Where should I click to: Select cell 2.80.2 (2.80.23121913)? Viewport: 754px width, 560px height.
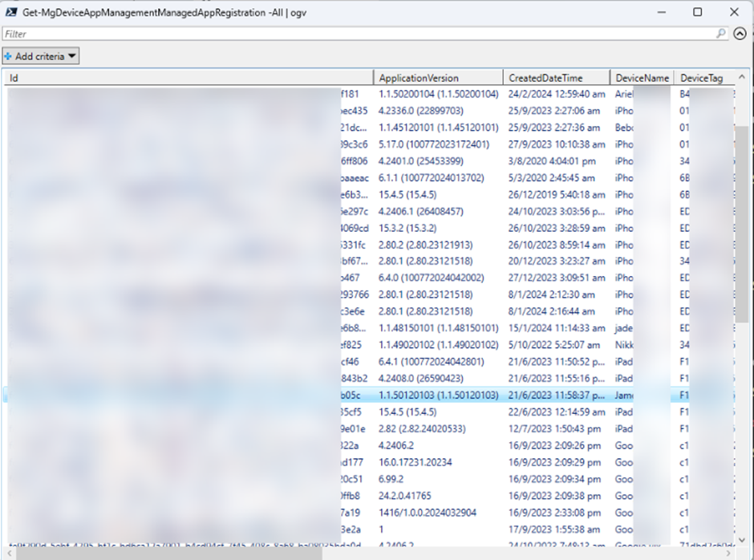coord(425,245)
